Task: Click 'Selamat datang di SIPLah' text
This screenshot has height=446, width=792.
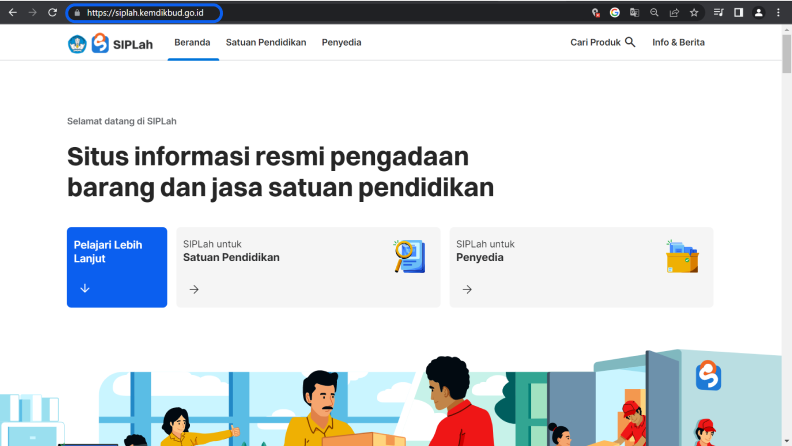Action: coord(122,121)
